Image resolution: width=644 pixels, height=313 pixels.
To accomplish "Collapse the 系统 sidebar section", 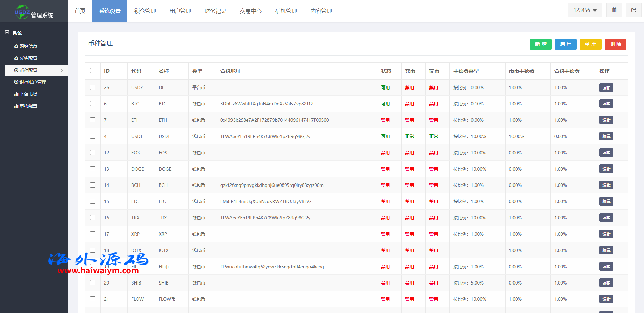I will click(x=7, y=33).
